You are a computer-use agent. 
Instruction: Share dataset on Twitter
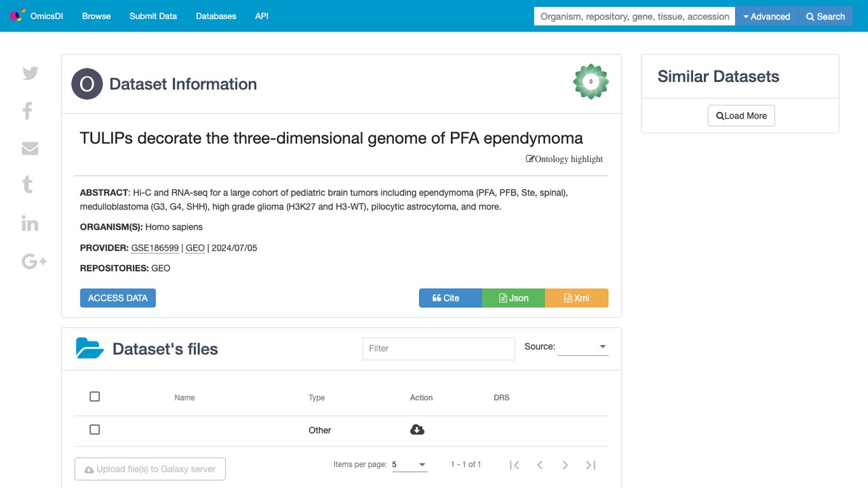coord(31,73)
